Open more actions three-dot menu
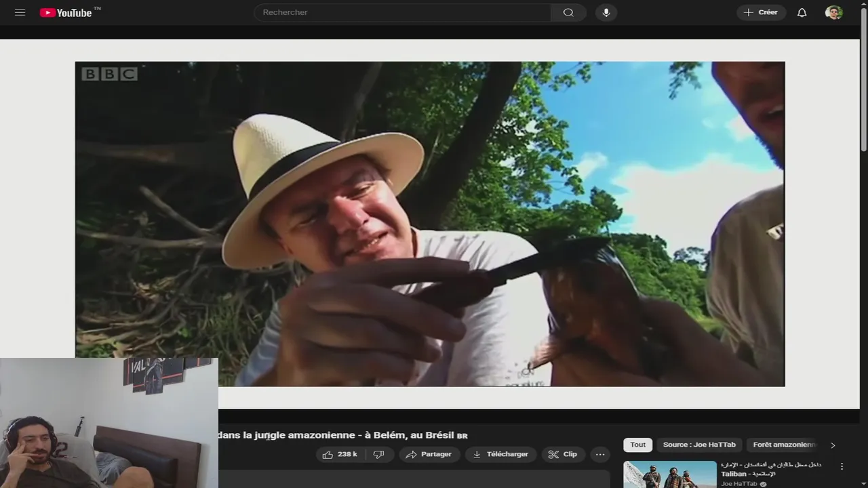868x488 pixels. (600, 454)
